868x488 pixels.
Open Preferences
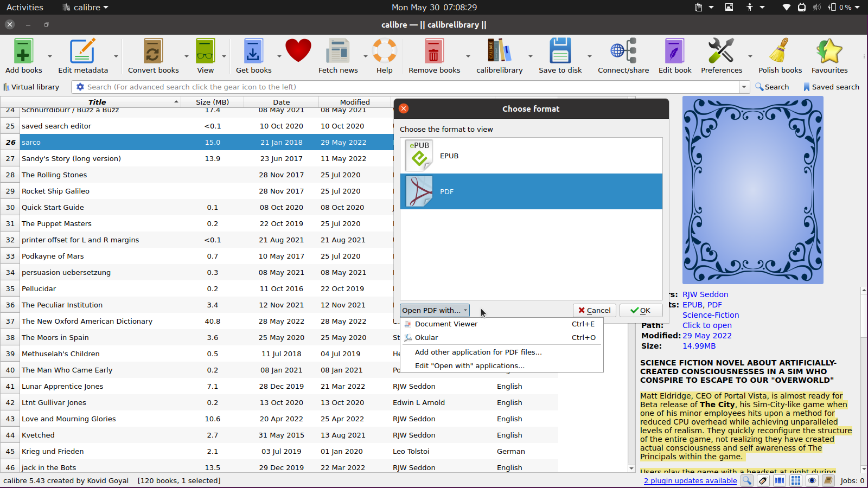click(x=721, y=51)
